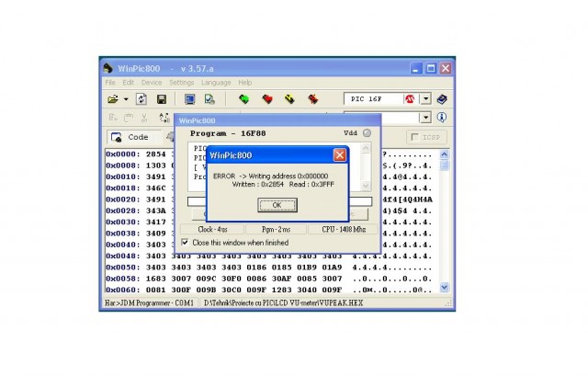Select hex value 300F in row 0x0060

pyautogui.click(x=181, y=290)
